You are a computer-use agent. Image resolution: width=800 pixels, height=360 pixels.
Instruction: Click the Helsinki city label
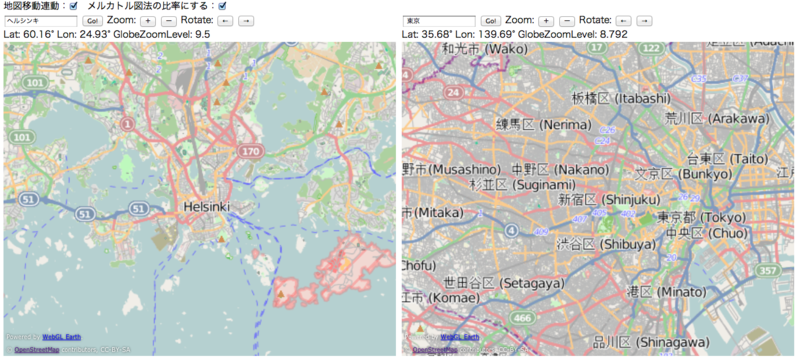pos(206,207)
